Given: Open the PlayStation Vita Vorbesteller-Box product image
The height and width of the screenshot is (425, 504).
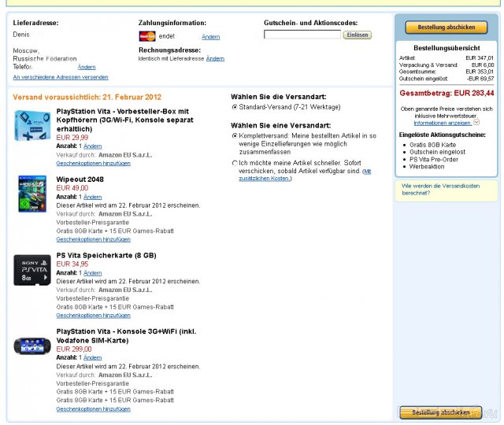Looking at the screenshot, I should (32, 127).
